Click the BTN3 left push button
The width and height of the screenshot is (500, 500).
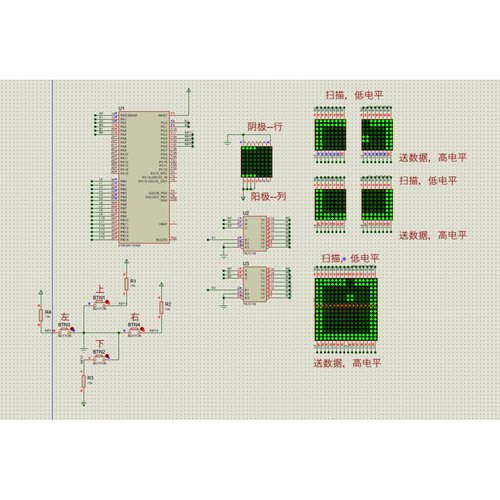(x=64, y=330)
